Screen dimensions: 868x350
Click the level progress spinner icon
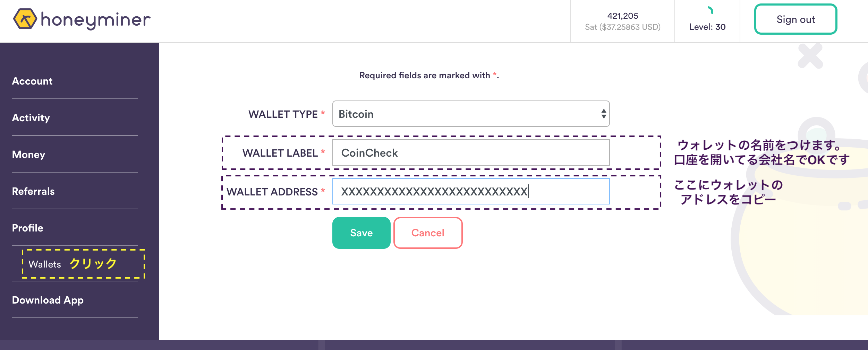(709, 10)
